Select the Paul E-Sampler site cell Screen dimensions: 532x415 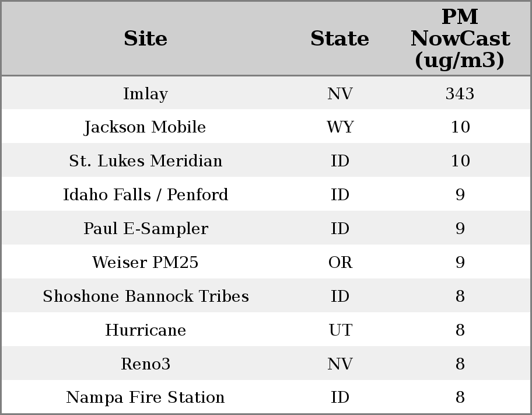[x=145, y=229]
